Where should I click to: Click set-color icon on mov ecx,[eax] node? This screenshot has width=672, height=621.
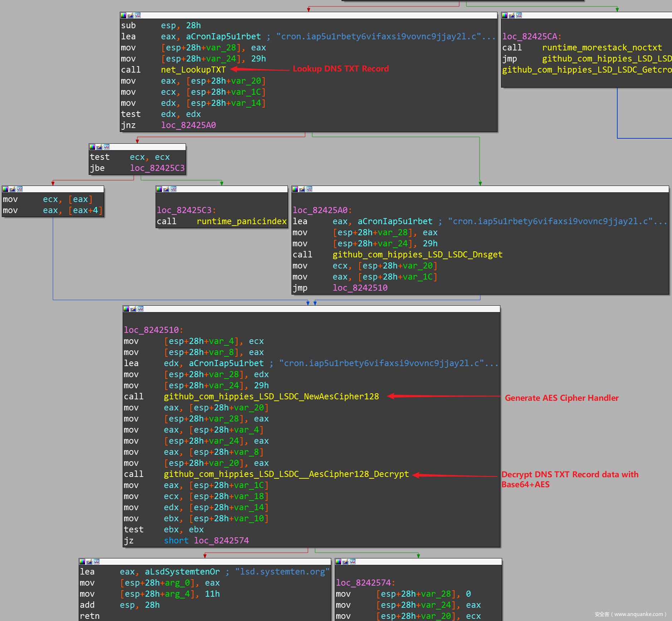point(5,189)
